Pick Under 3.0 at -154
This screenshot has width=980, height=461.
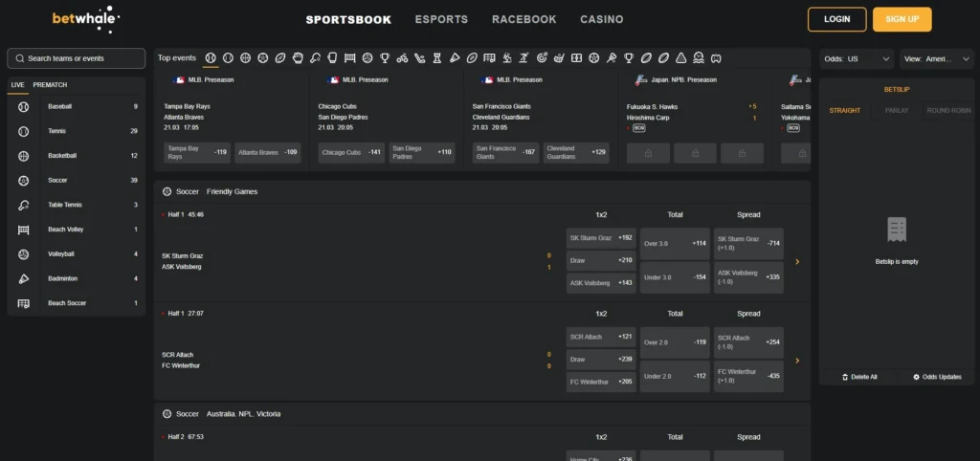click(675, 277)
